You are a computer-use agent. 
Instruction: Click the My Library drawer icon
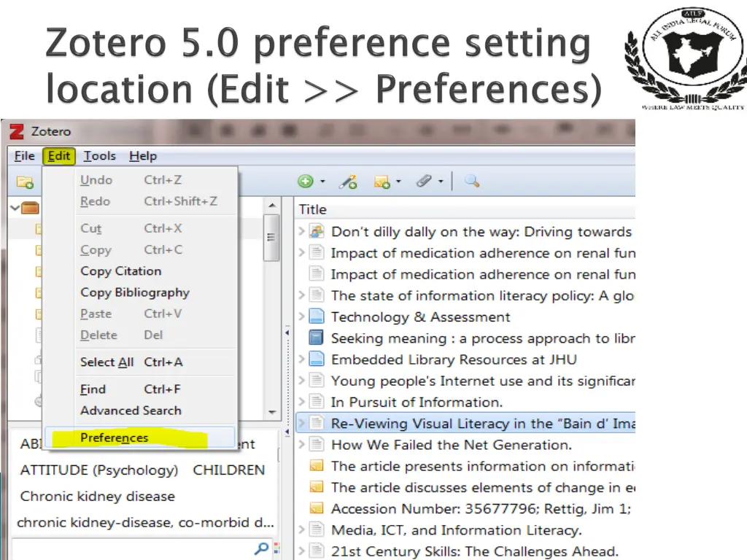tap(30, 208)
